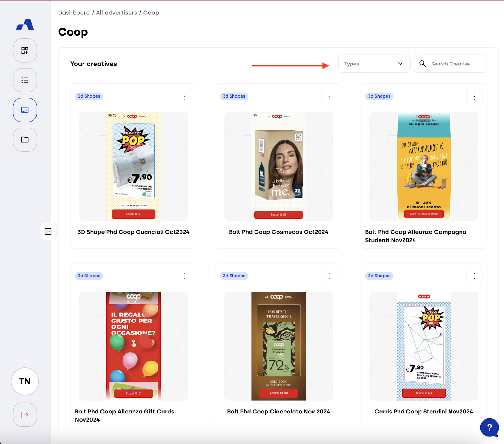
Task: Expand the Types dropdown filter
Action: click(x=374, y=64)
